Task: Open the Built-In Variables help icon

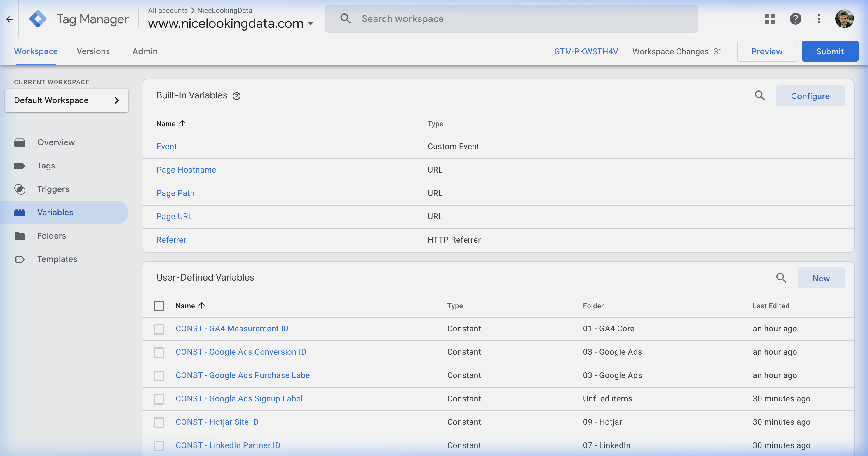Action: click(237, 96)
